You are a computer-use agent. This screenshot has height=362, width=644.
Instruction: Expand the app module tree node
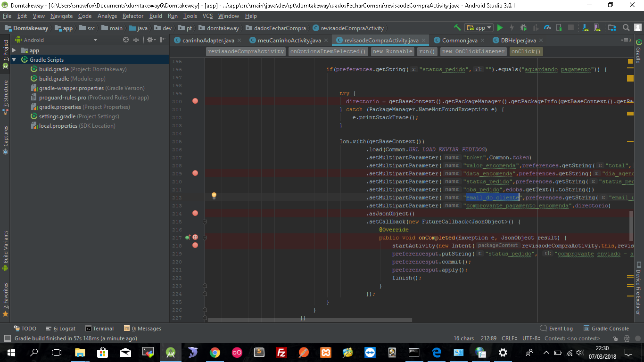pos(14,50)
